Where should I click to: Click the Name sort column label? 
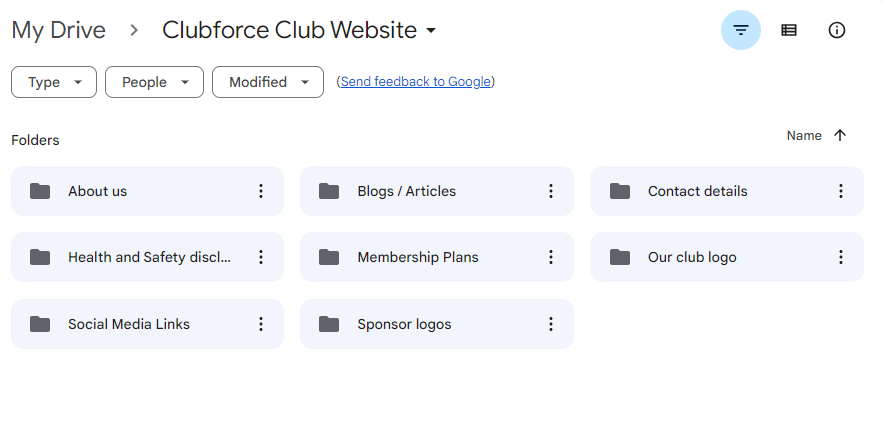click(804, 136)
